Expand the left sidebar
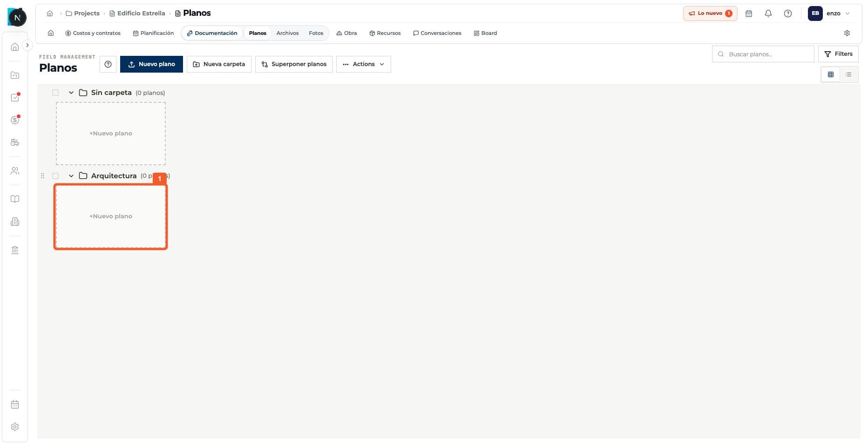868x444 pixels. [x=27, y=45]
